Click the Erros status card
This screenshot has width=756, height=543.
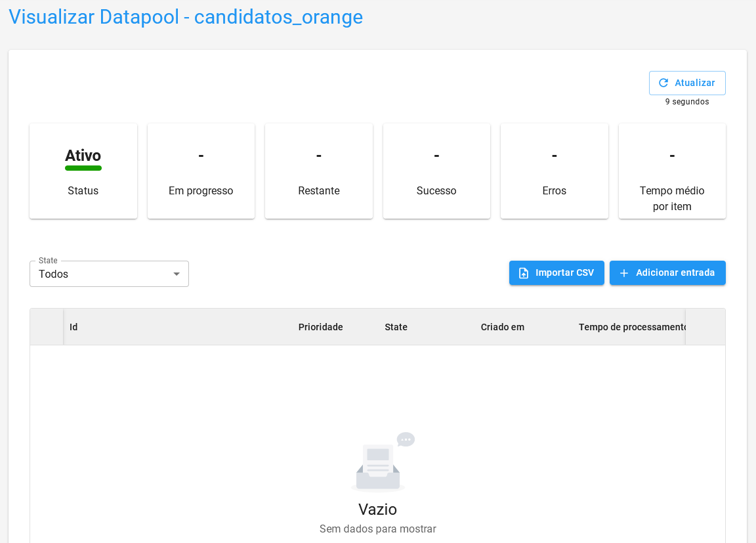[x=554, y=171]
